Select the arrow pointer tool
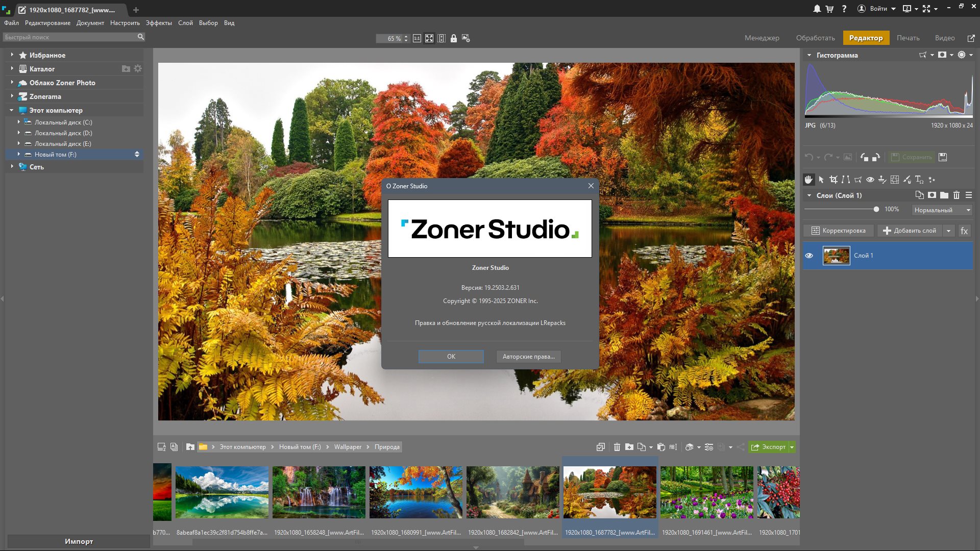980x551 pixels. pos(821,180)
